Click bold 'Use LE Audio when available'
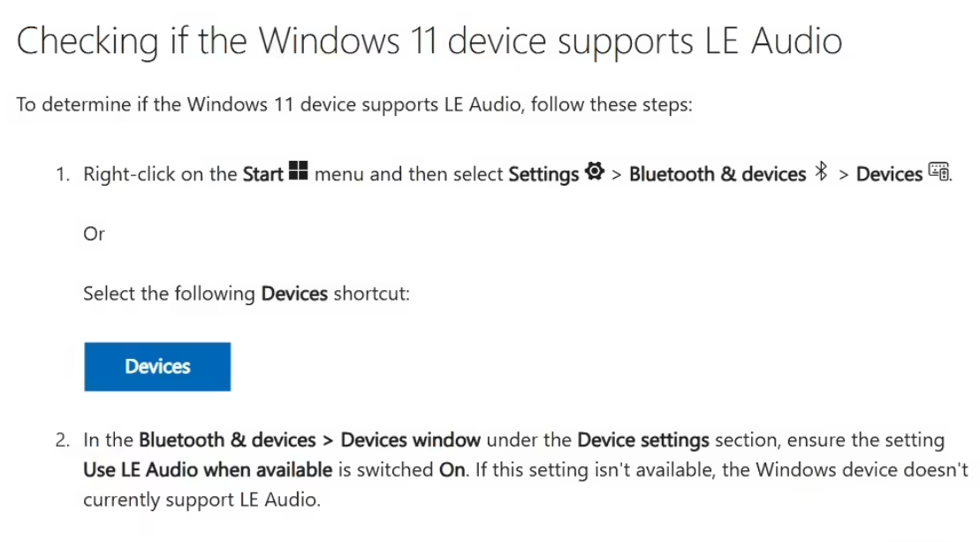This screenshot has width=980, height=542. point(209,470)
